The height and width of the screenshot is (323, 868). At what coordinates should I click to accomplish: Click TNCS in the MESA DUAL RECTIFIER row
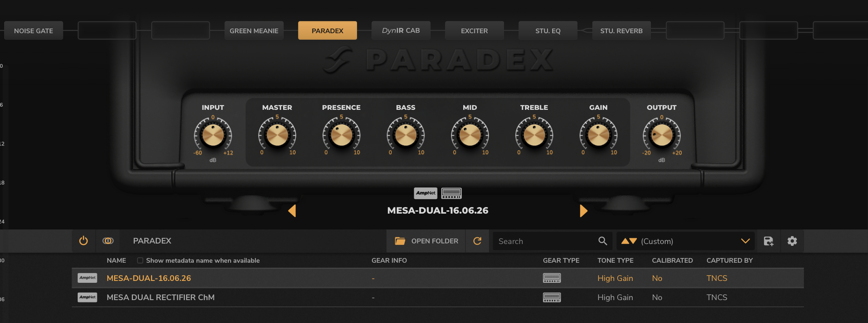tap(717, 297)
